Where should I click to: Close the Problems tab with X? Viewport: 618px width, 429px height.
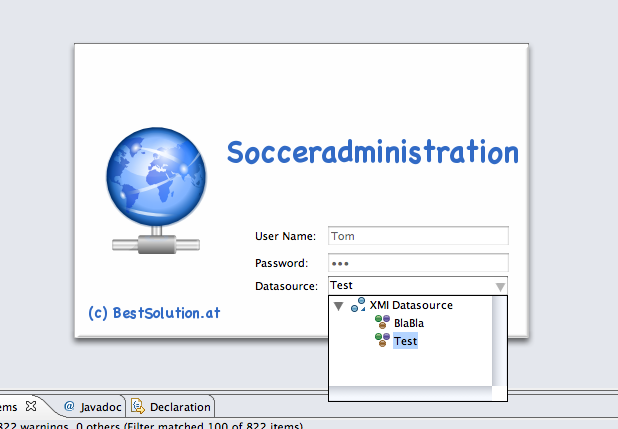31,406
